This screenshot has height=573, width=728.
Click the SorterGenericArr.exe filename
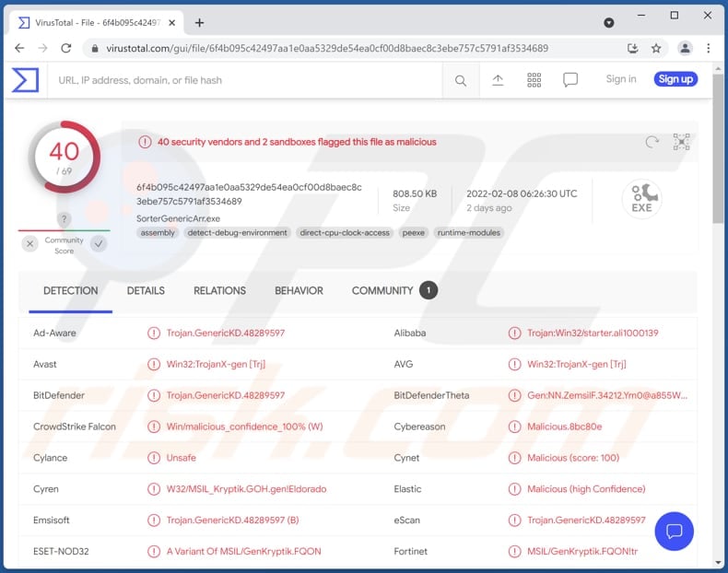178,218
